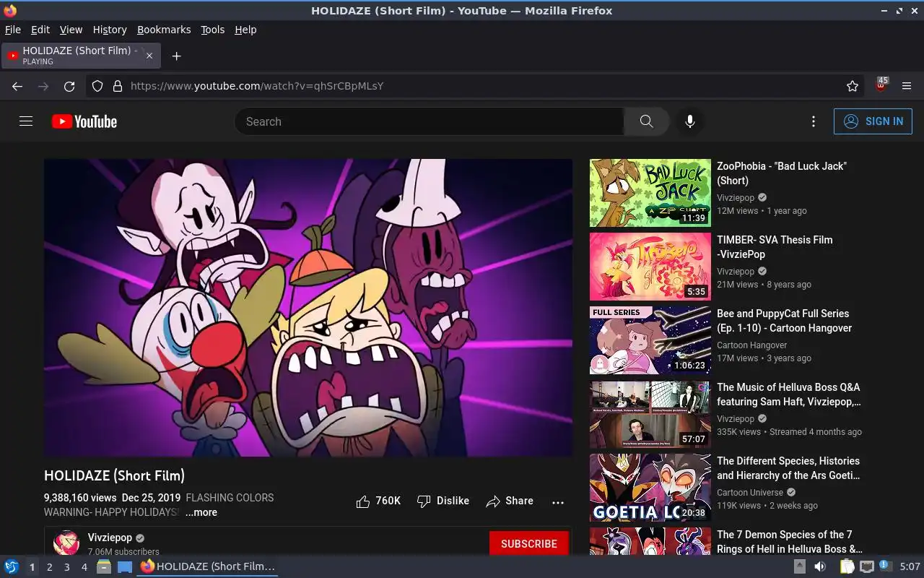Click the SIGN IN button
Image resolution: width=924 pixels, height=578 pixels.
coord(873,121)
